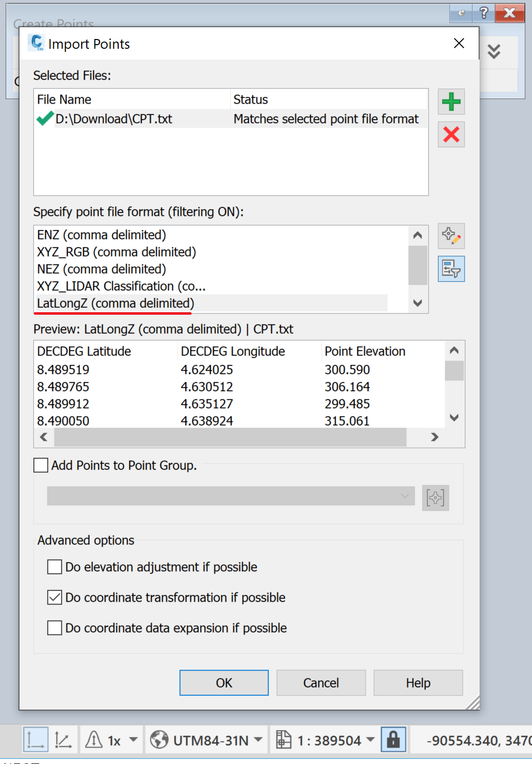Enable Add Points to Point Group

click(x=41, y=465)
